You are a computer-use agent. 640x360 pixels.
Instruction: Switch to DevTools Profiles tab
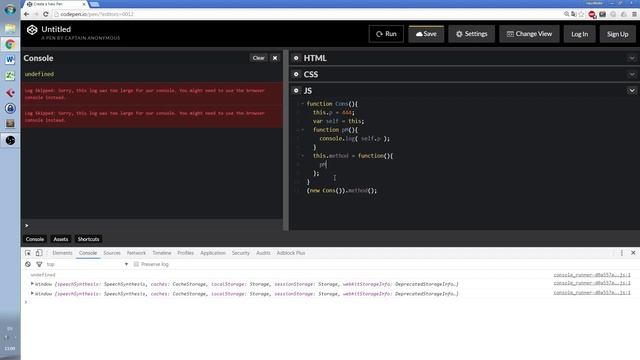(x=185, y=253)
